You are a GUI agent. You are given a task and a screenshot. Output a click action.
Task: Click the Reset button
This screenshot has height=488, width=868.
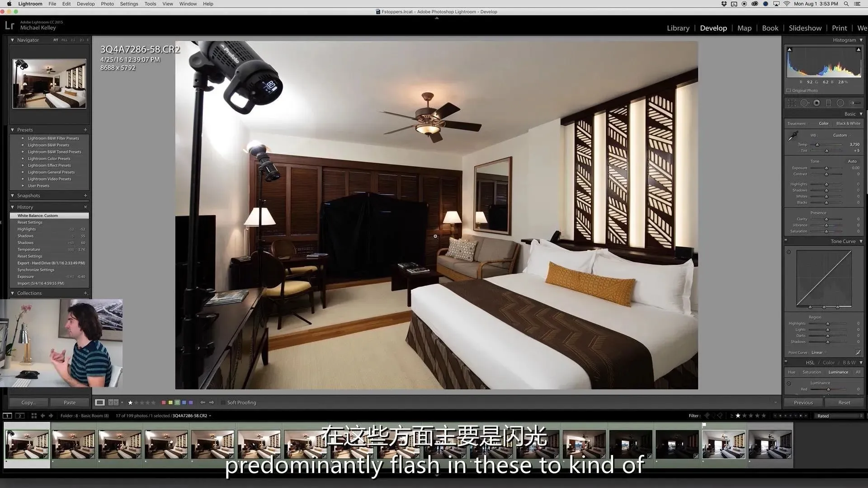tap(844, 403)
